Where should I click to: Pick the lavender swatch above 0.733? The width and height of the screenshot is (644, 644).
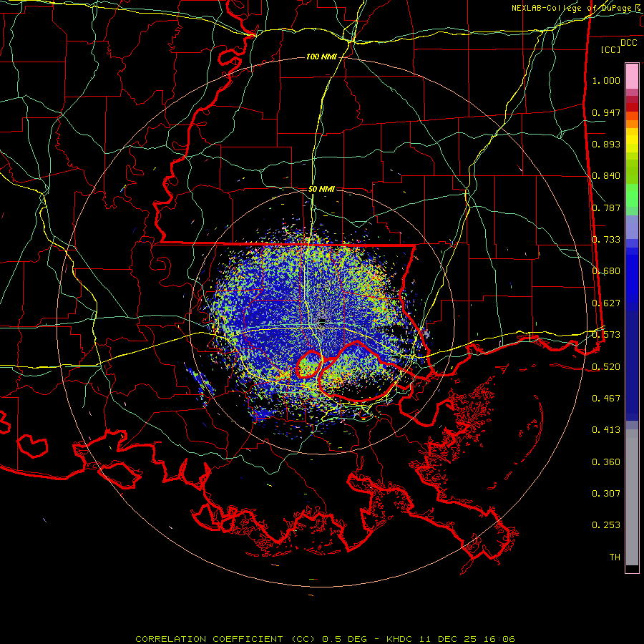632,228
